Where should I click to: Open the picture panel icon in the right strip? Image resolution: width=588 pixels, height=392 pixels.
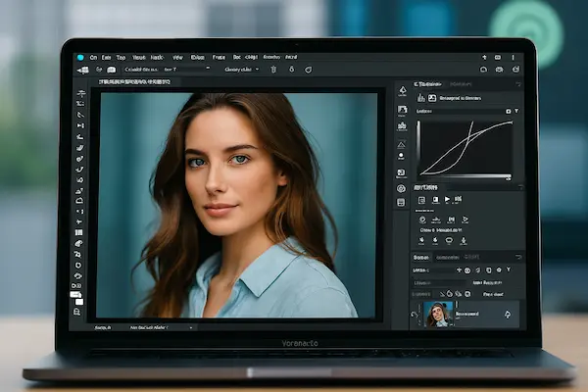click(402, 110)
